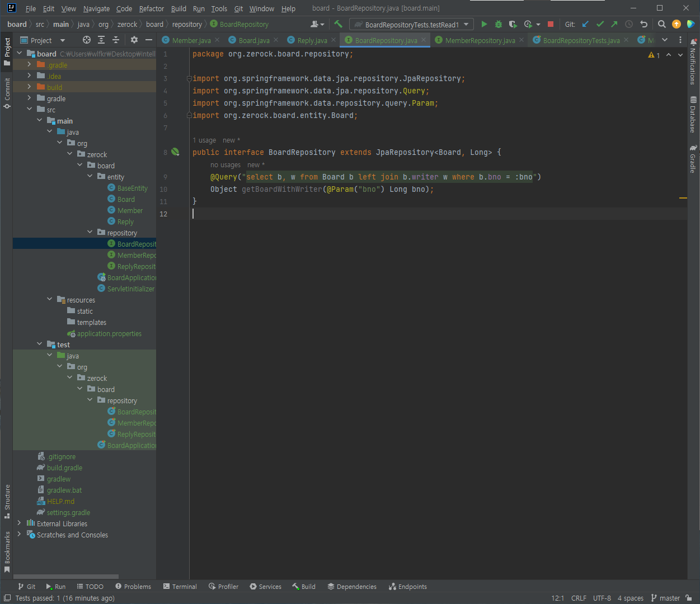Click the 'repository' breadcrumb in navigation bar
Viewport: 700px width, 604px height.
coord(187,24)
